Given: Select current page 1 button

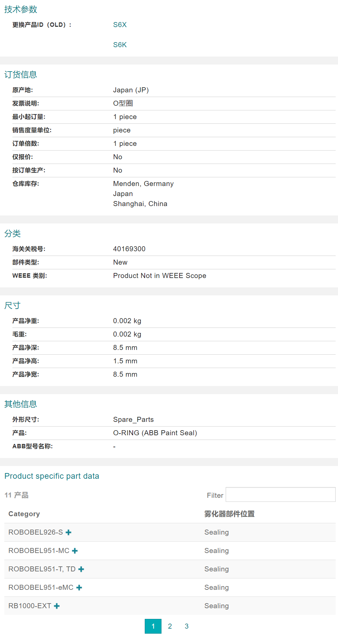Looking at the screenshot, I should coord(153,626).
